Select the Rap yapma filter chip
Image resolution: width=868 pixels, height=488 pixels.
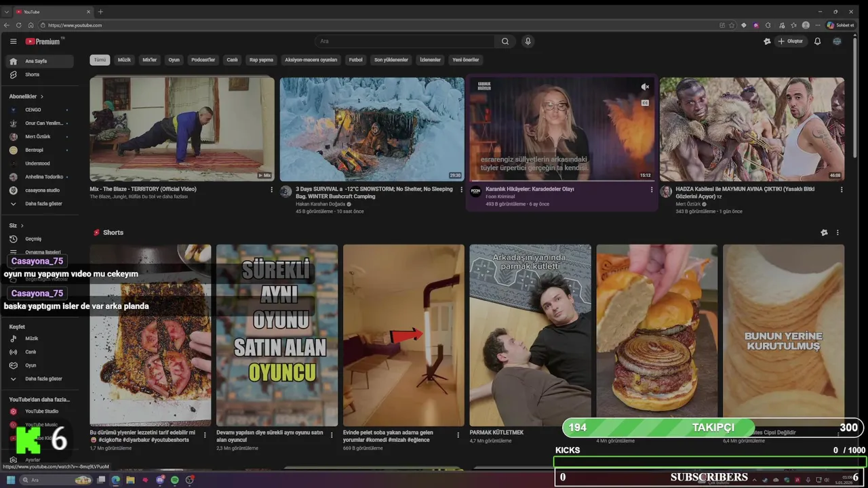[261, 60]
